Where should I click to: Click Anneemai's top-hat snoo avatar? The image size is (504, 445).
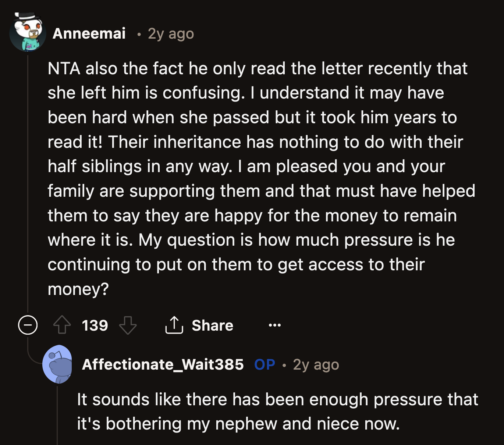click(x=28, y=33)
